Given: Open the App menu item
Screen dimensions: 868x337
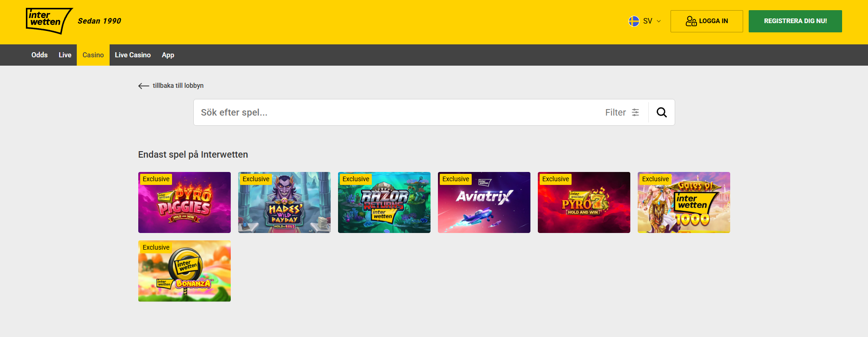Looking at the screenshot, I should (168, 55).
